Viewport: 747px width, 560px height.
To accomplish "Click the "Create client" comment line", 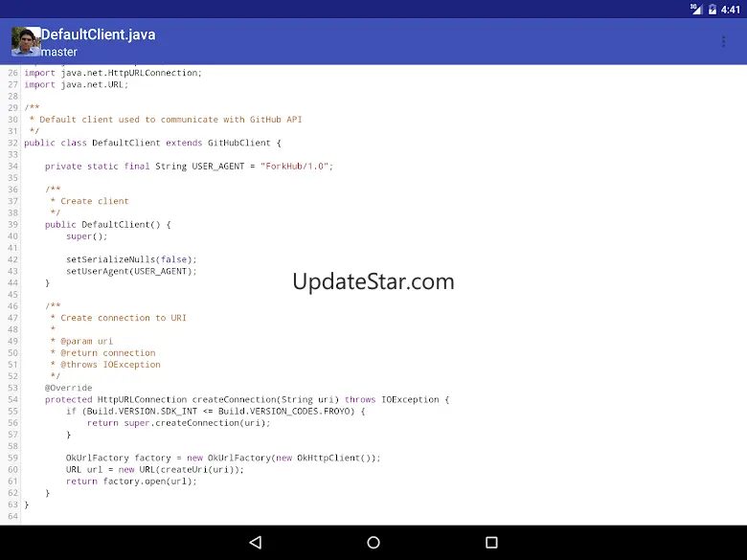I will [x=90, y=201].
